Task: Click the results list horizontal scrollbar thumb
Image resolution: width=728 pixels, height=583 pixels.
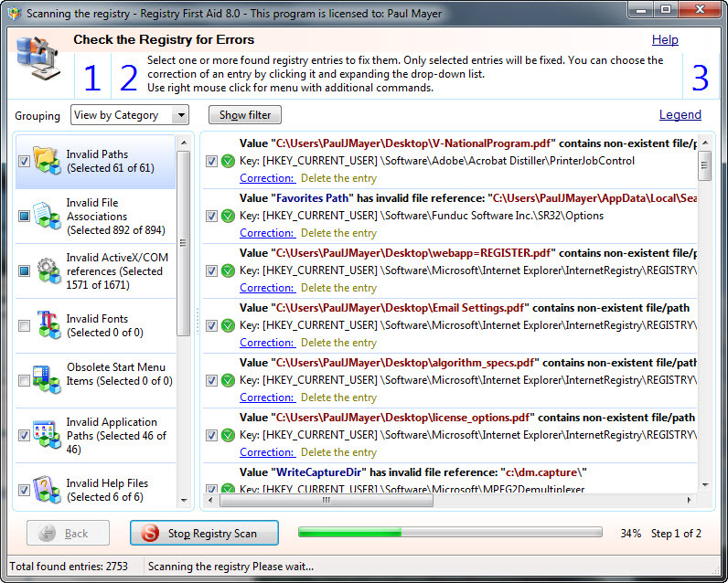Action: 326,500
